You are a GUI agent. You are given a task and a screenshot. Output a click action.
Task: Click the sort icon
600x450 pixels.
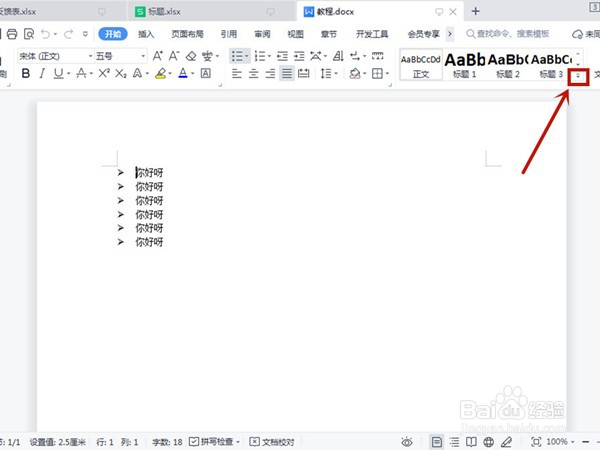tap(338, 56)
